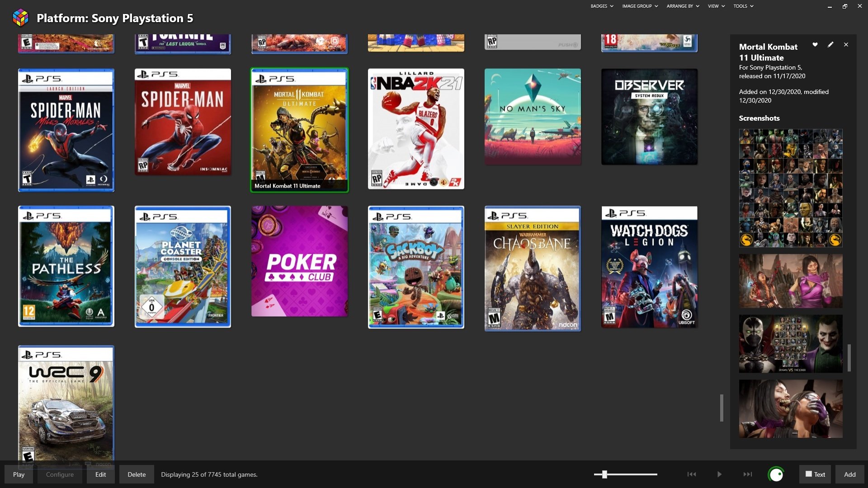Select the partially visible Fortnite Last Laugh cover

183,44
